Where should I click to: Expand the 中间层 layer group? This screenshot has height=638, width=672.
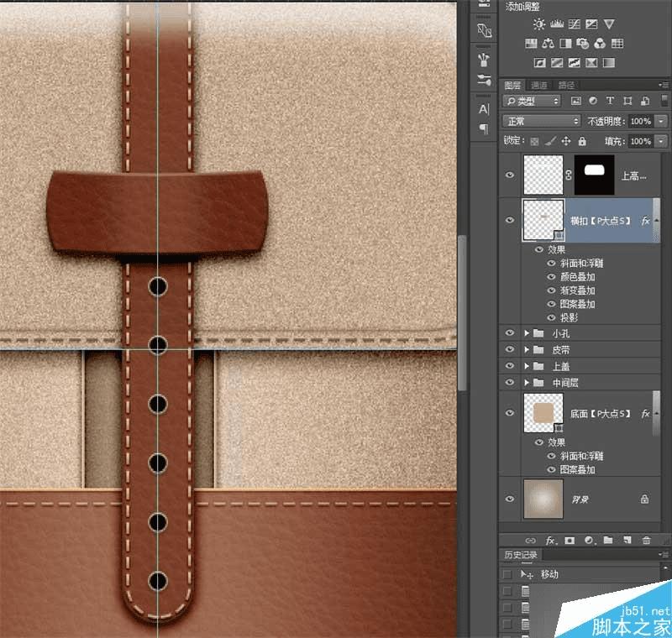click(x=527, y=383)
